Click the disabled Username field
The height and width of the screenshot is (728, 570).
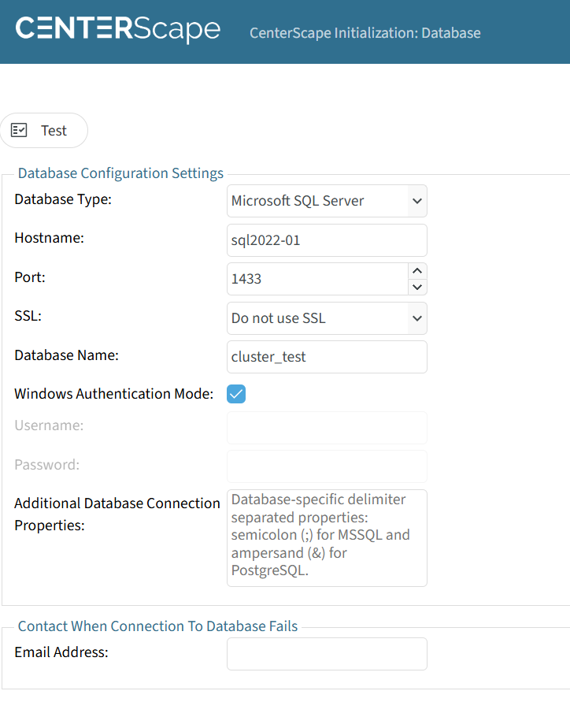click(327, 428)
